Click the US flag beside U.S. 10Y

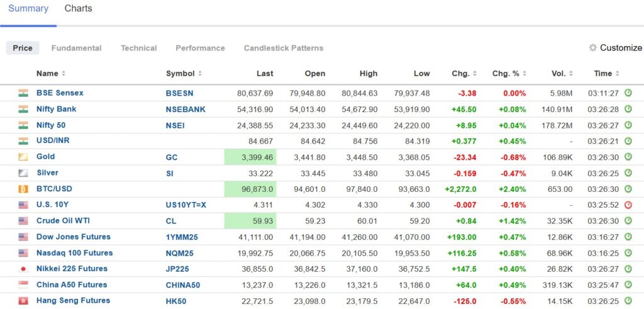click(x=23, y=205)
